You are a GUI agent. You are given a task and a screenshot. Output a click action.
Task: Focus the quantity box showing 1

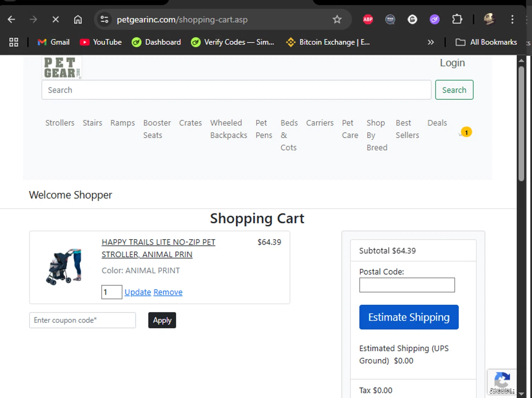112,292
